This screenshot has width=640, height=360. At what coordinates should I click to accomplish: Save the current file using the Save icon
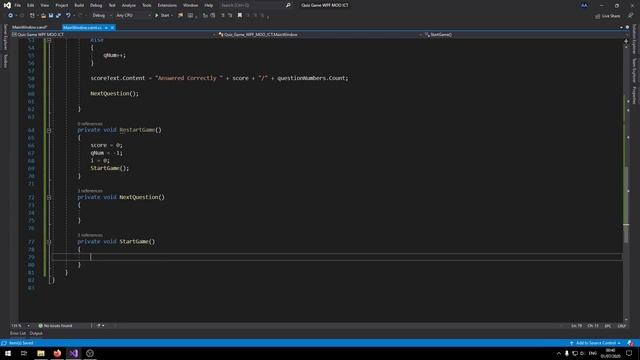[51, 16]
